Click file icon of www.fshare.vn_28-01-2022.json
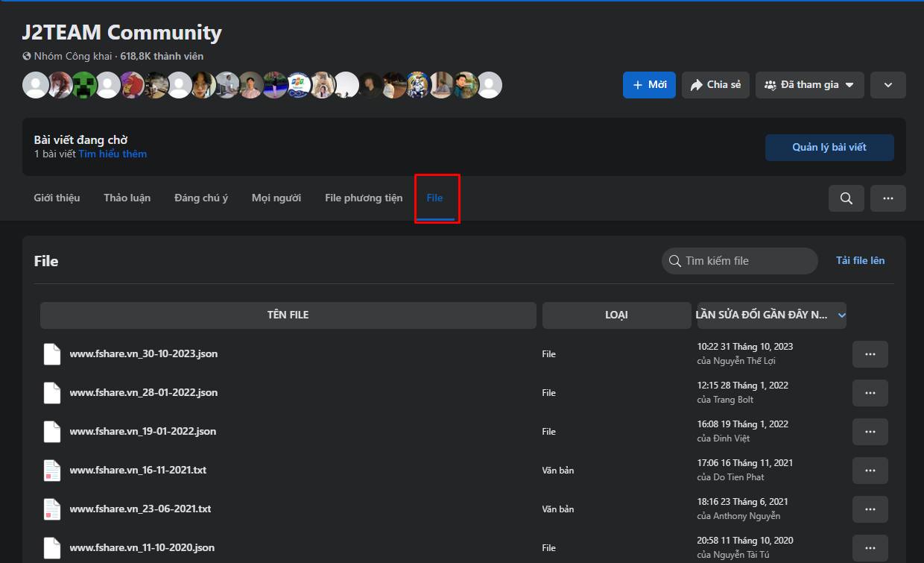 tap(52, 393)
